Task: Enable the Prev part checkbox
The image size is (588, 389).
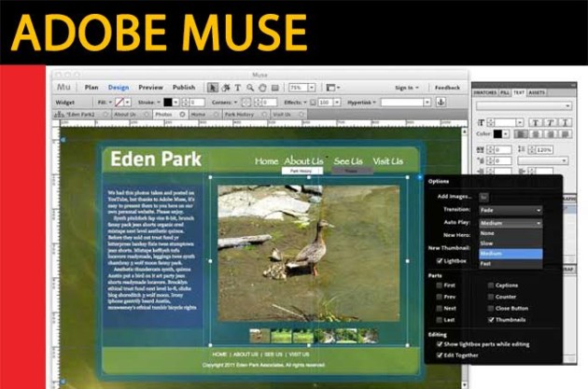Action: tap(439, 297)
